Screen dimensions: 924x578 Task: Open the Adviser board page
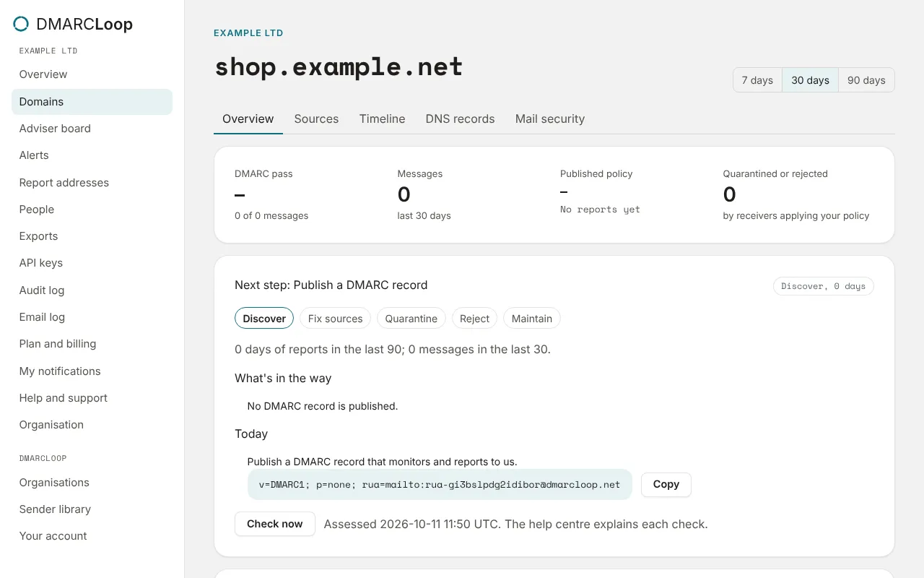92,129
